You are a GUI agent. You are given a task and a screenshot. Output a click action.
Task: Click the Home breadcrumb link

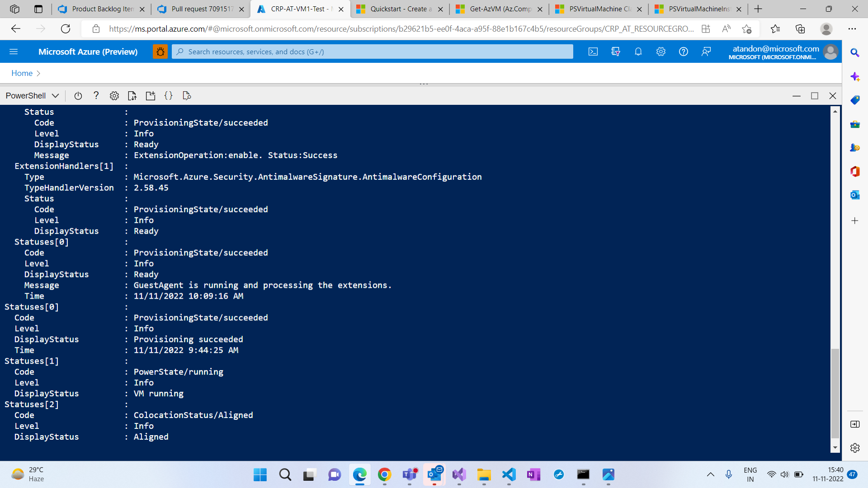[x=22, y=73]
